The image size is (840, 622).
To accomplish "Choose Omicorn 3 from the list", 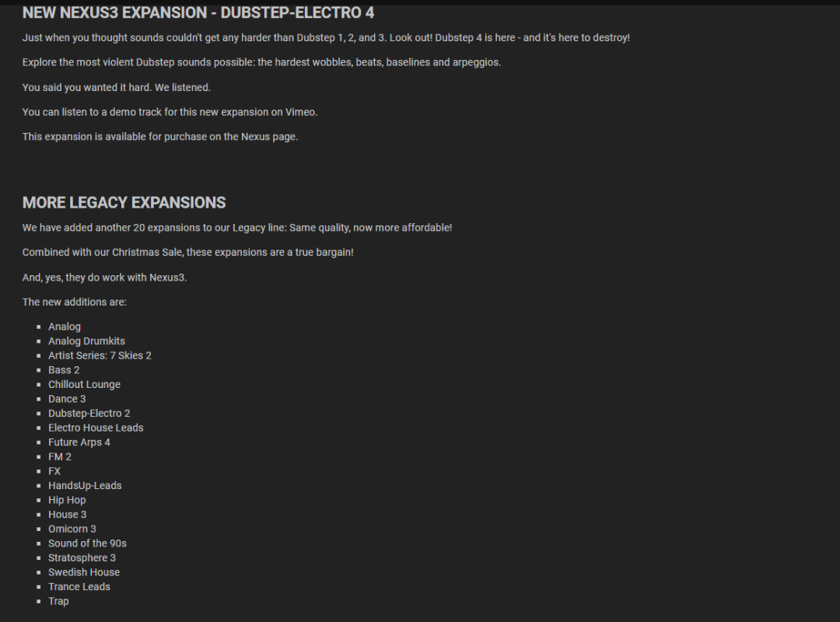I will coord(72,529).
